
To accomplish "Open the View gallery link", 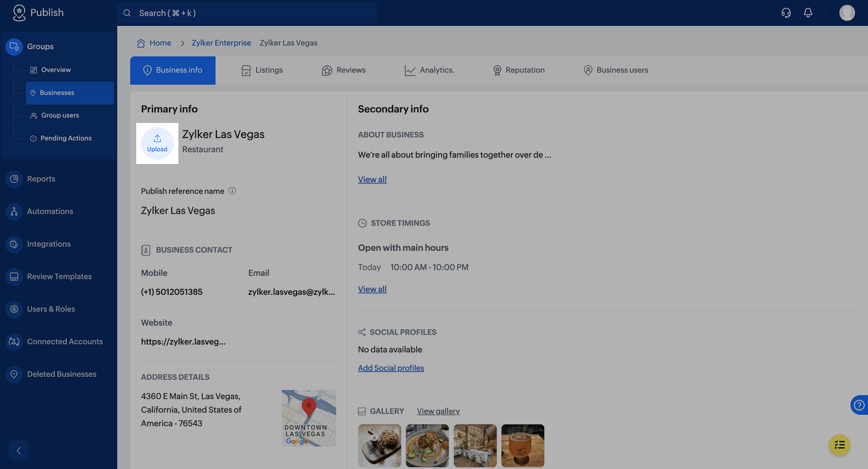I will [x=438, y=411].
